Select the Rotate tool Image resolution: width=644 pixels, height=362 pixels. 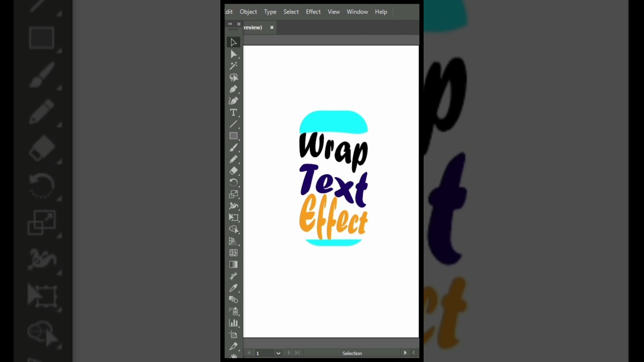click(233, 183)
